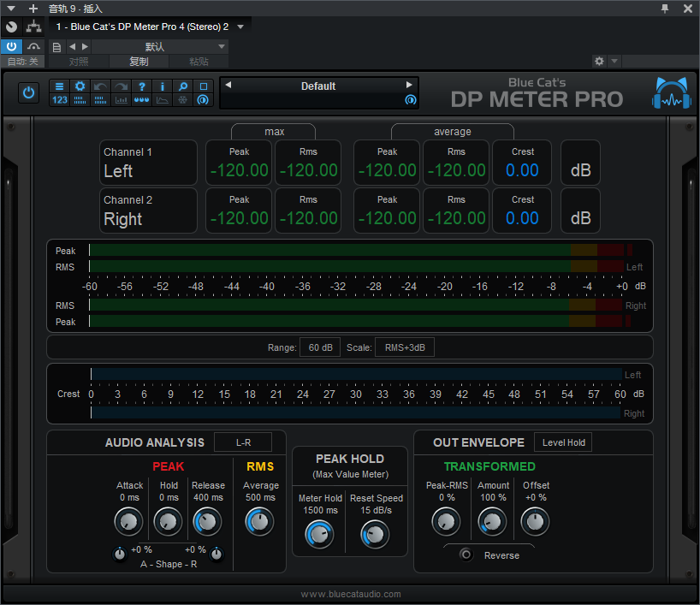Open the plugin main menu icon
Viewport: 700px width, 605px height.
tap(59, 86)
